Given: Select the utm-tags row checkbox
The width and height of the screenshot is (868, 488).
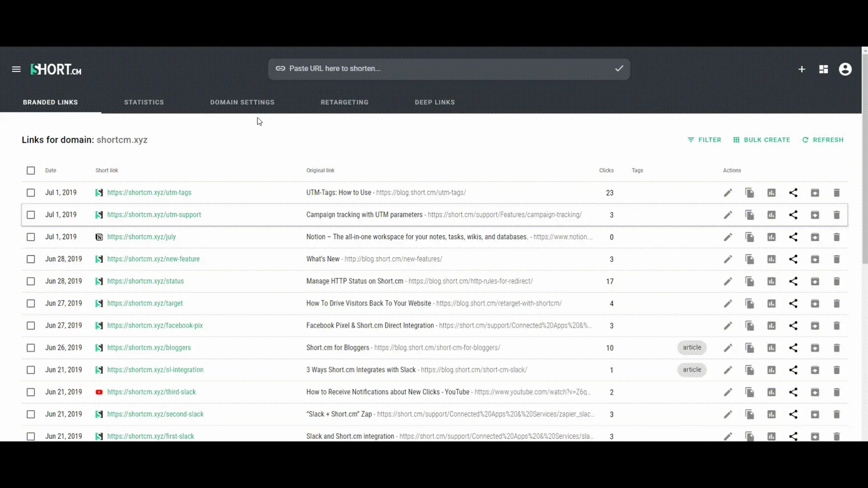Looking at the screenshot, I should click(31, 192).
